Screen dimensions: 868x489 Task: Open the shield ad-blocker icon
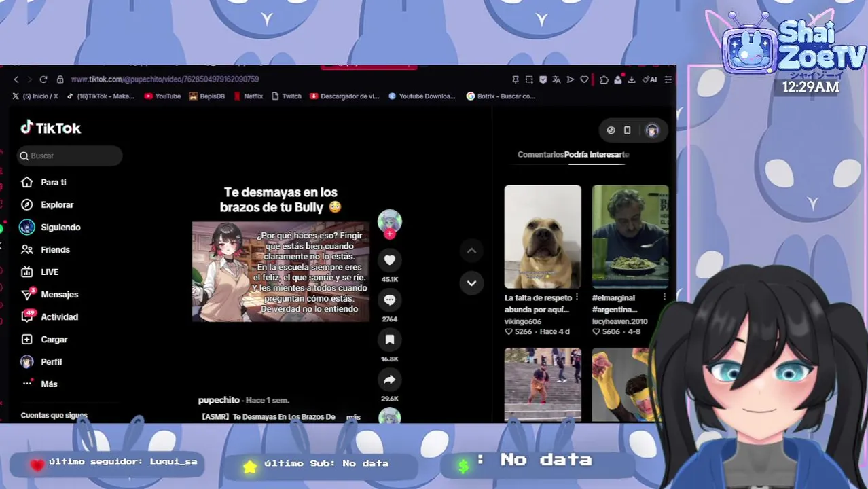543,79
